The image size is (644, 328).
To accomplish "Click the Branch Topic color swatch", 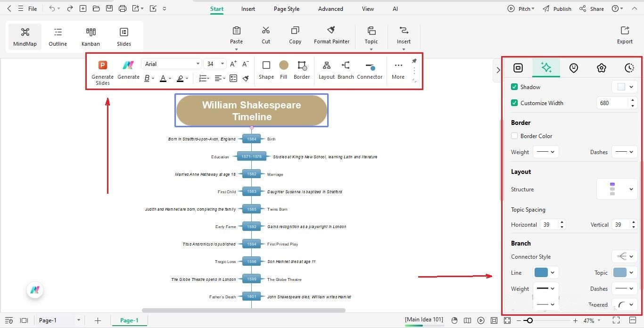I will [620, 272].
